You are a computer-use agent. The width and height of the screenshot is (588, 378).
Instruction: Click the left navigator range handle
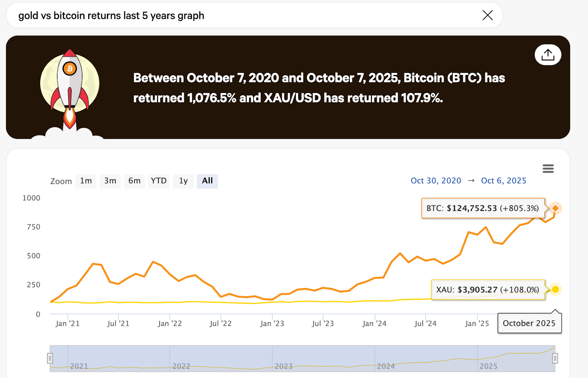(50, 358)
